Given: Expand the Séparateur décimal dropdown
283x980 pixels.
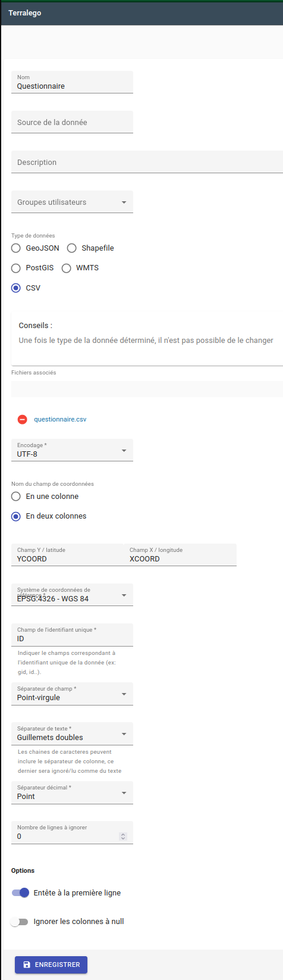Looking at the screenshot, I should tap(72, 792).
